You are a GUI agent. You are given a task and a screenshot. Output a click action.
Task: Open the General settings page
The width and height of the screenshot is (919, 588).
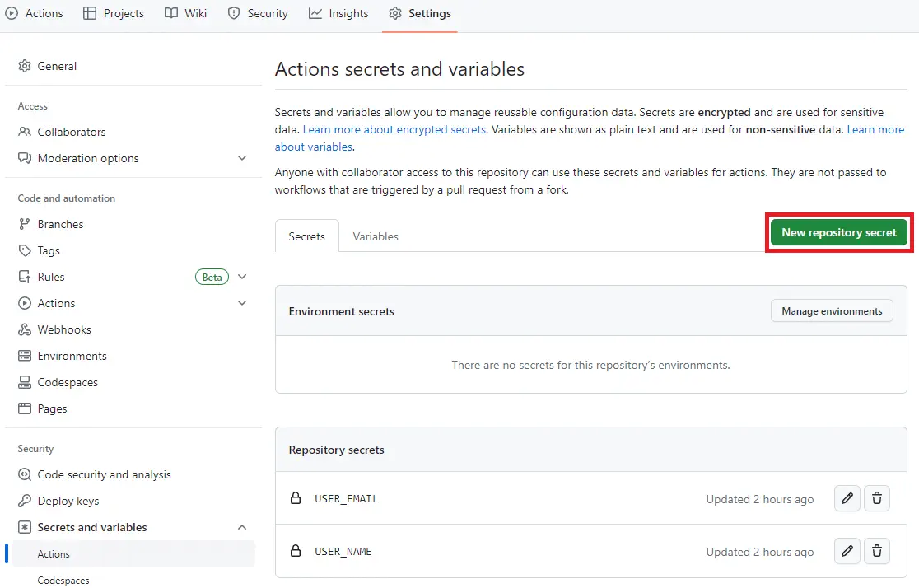[x=57, y=66]
